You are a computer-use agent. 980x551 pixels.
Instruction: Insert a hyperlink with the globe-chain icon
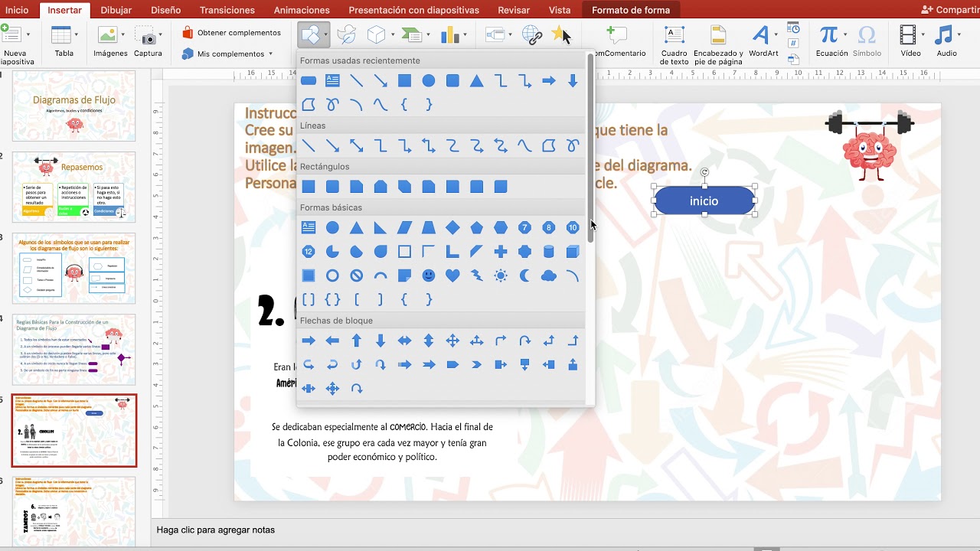tap(532, 34)
